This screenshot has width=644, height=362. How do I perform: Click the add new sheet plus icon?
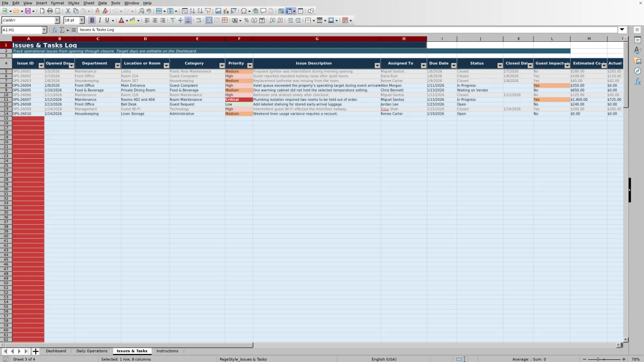(35, 351)
